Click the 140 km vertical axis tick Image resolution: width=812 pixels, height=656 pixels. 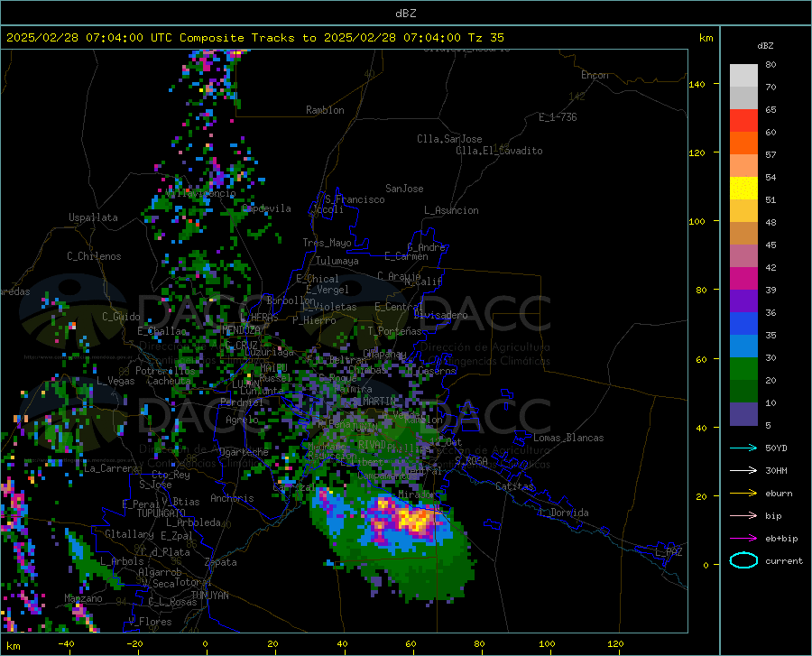click(697, 84)
